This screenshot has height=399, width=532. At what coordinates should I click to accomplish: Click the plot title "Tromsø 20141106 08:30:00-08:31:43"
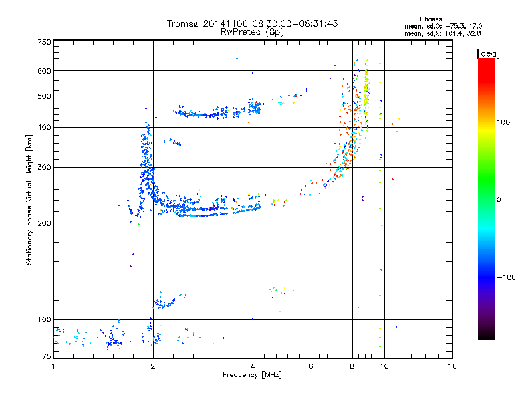click(252, 23)
